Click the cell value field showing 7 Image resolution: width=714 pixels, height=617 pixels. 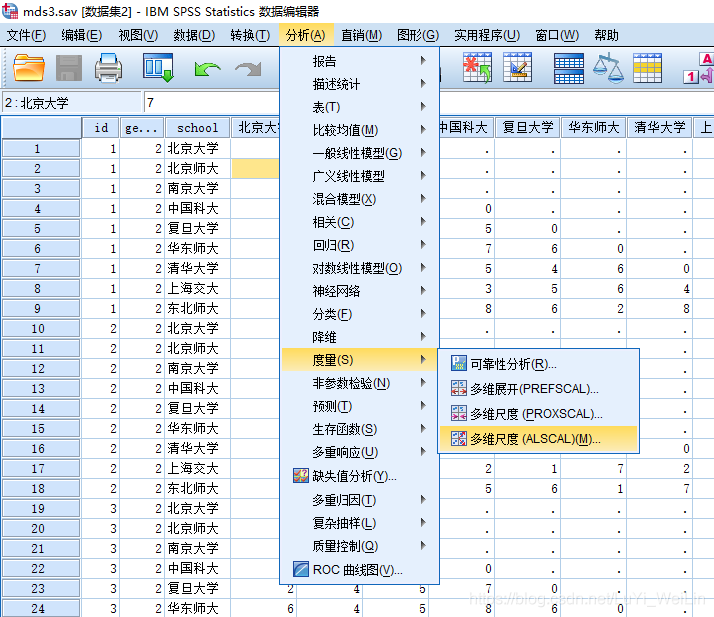coord(212,102)
